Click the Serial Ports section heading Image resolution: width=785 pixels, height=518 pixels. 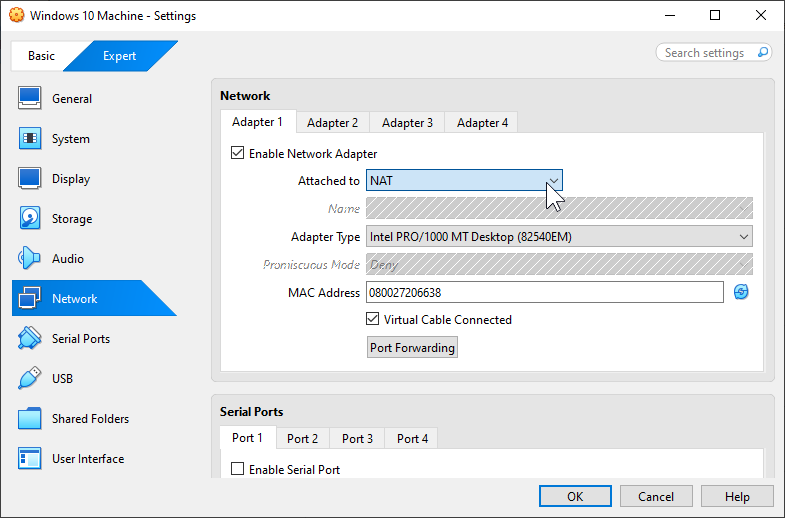tap(252, 411)
